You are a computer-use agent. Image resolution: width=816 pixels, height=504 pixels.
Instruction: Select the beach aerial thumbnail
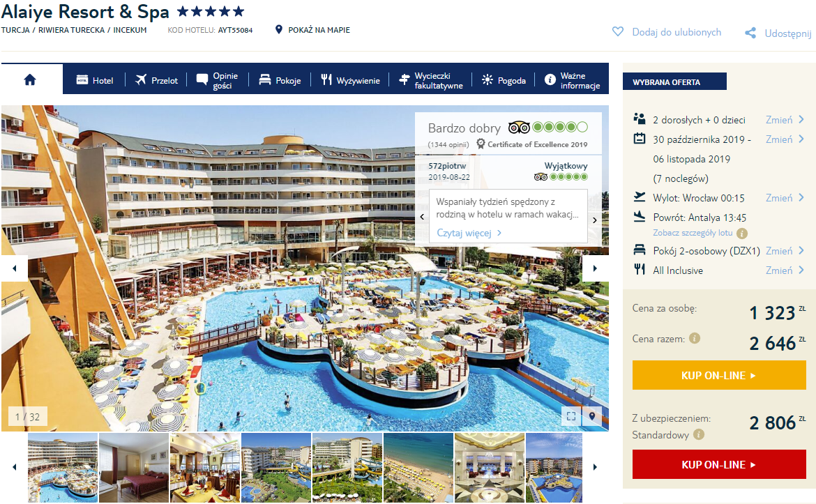click(x=418, y=468)
